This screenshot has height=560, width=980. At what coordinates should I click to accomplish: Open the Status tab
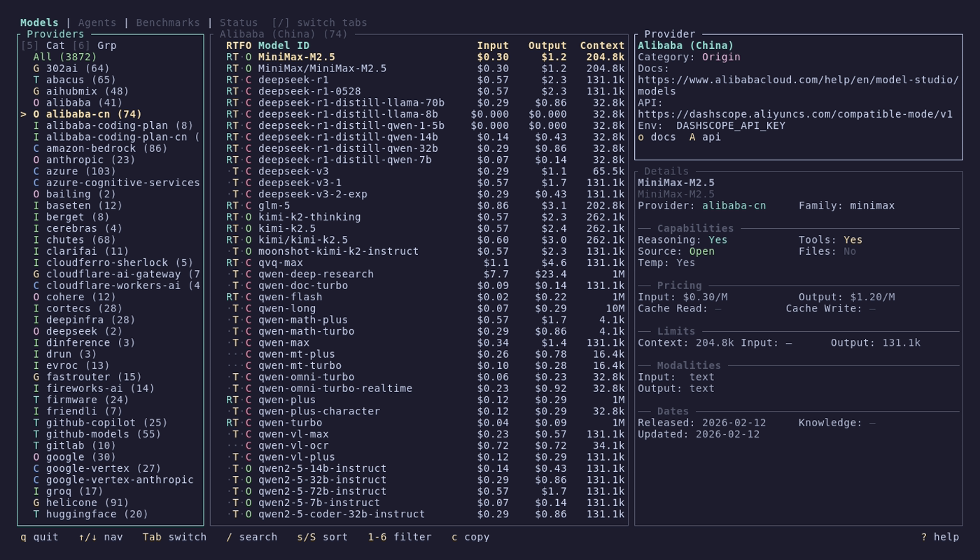pos(239,22)
